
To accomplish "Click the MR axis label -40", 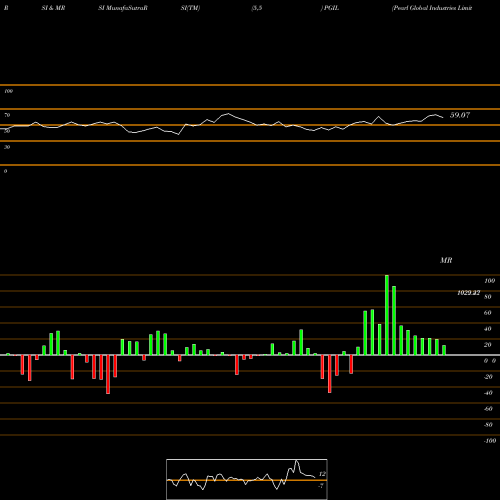I will click(488, 393).
